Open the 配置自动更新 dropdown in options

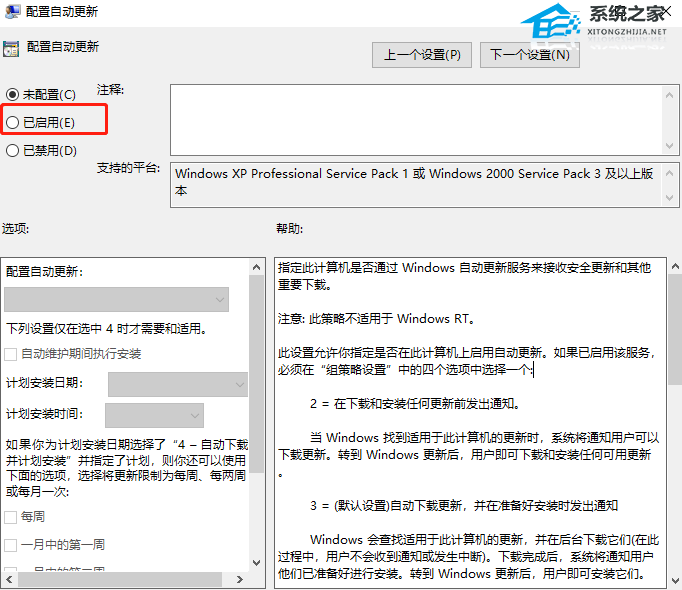coord(116,299)
